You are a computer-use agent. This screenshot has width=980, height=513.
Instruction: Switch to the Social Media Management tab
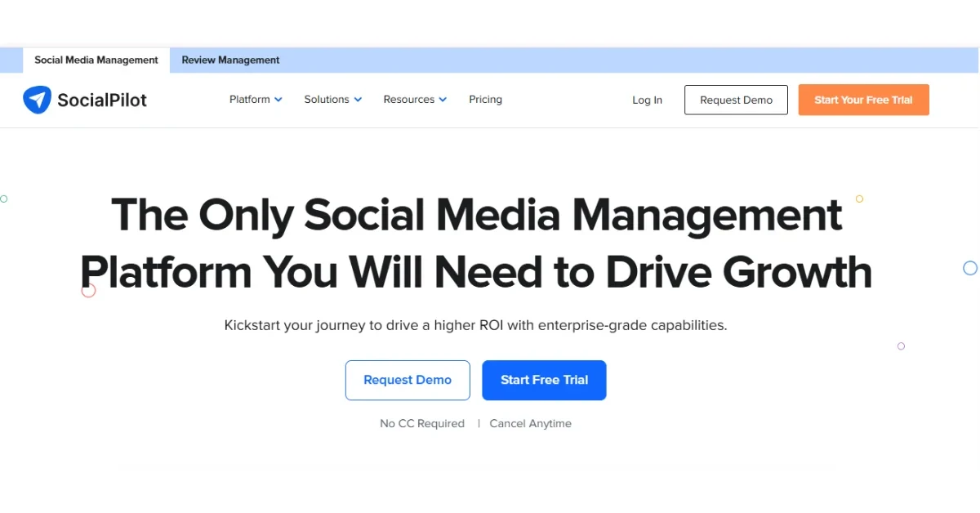point(96,60)
